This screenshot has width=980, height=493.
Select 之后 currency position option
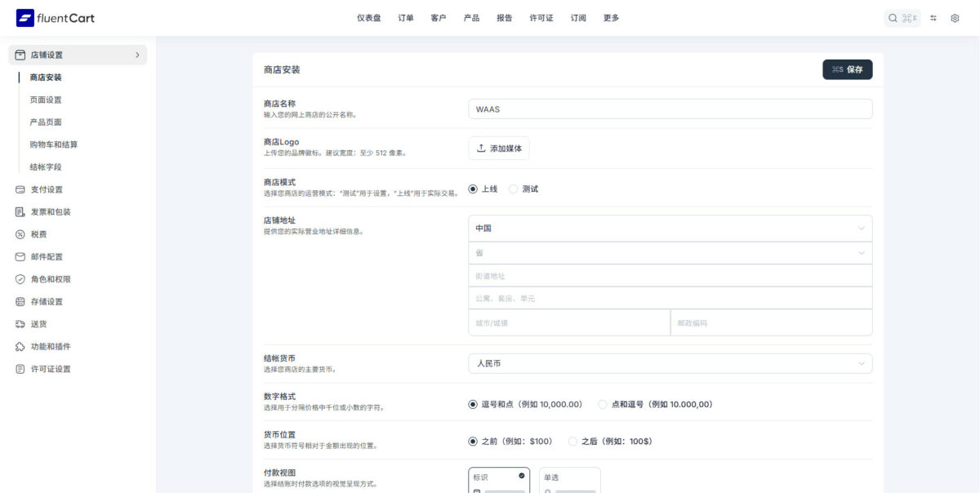point(572,441)
